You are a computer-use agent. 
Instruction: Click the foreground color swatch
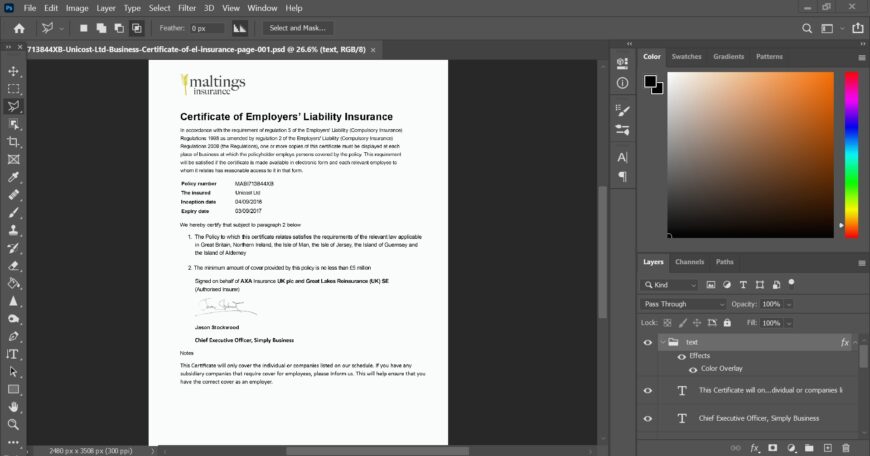point(650,82)
